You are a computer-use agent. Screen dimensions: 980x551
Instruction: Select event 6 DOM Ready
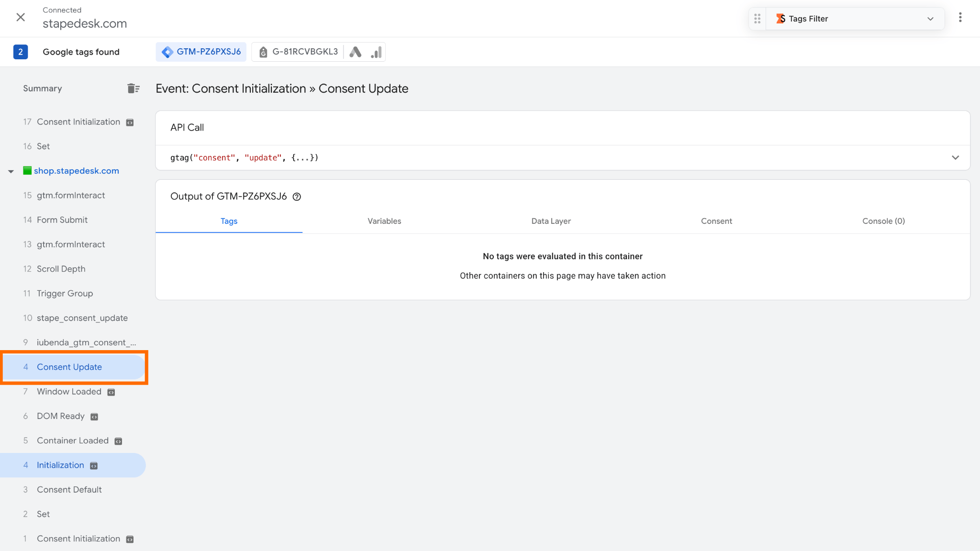pos(73,416)
